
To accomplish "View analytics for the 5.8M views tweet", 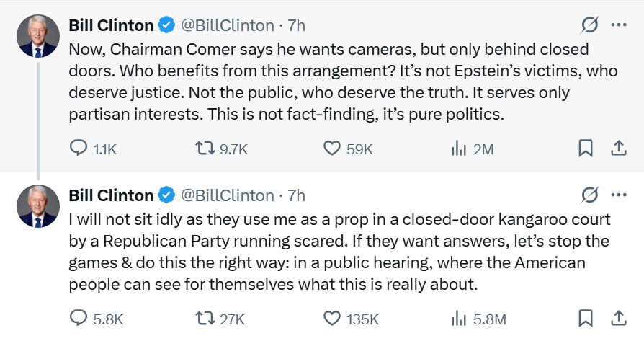I will 459,319.
